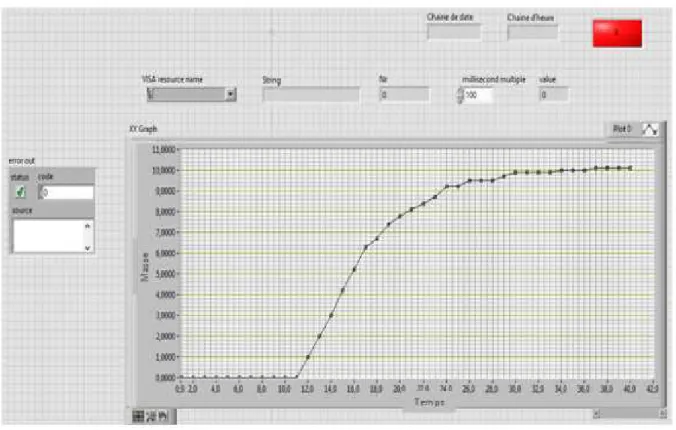Image resolution: width=676 pixels, height=430 pixels.
Task: Click the 5,0000 y-axis value
Action: click(x=165, y=274)
